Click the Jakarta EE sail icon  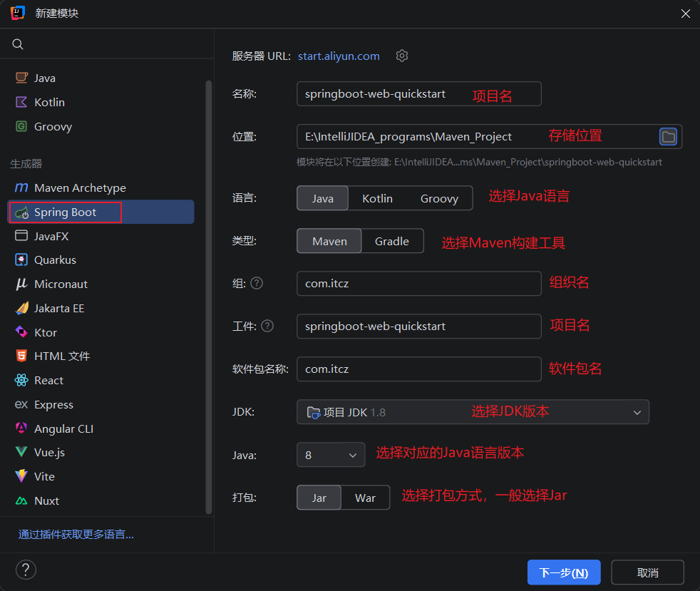21,308
